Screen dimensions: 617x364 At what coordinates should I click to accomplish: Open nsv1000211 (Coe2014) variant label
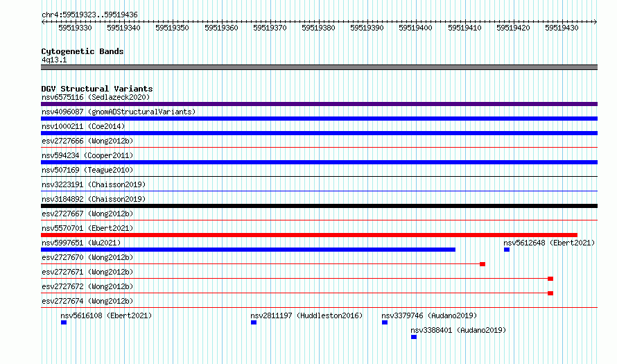tap(83, 126)
